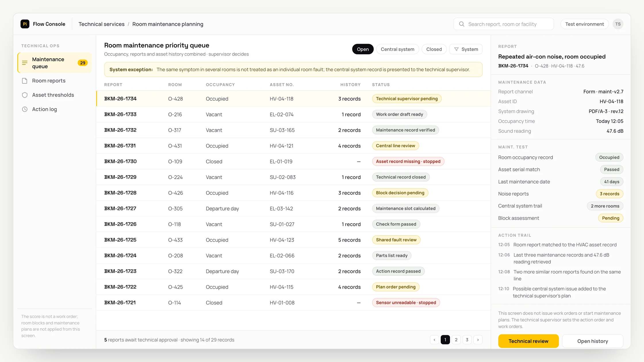Click Technical services breadcrumb link
The image size is (644, 362).
click(101, 24)
